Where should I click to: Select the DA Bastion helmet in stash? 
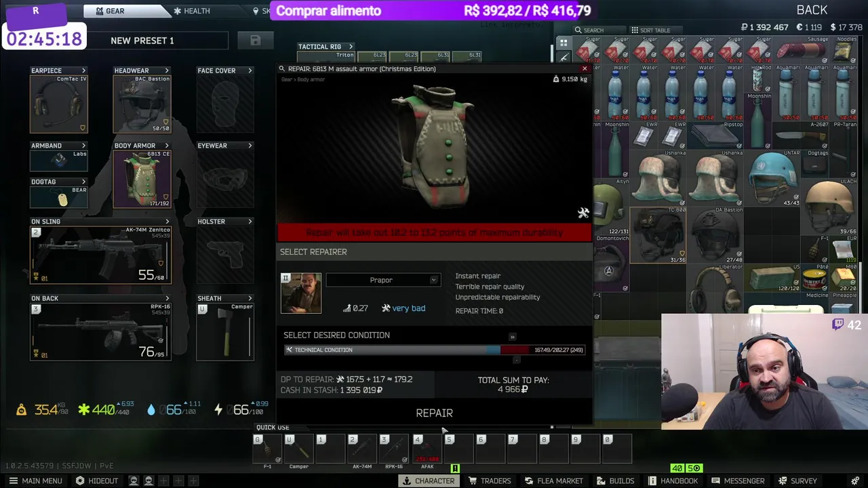[715, 235]
